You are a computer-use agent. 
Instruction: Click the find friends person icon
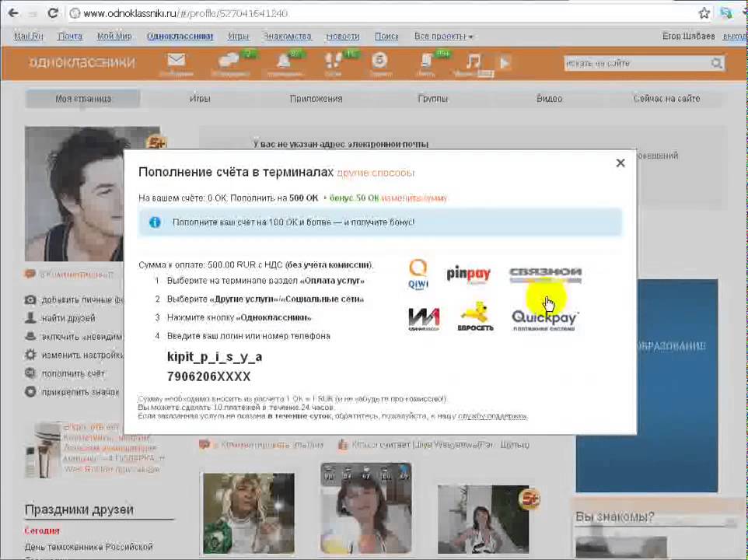[30, 317]
